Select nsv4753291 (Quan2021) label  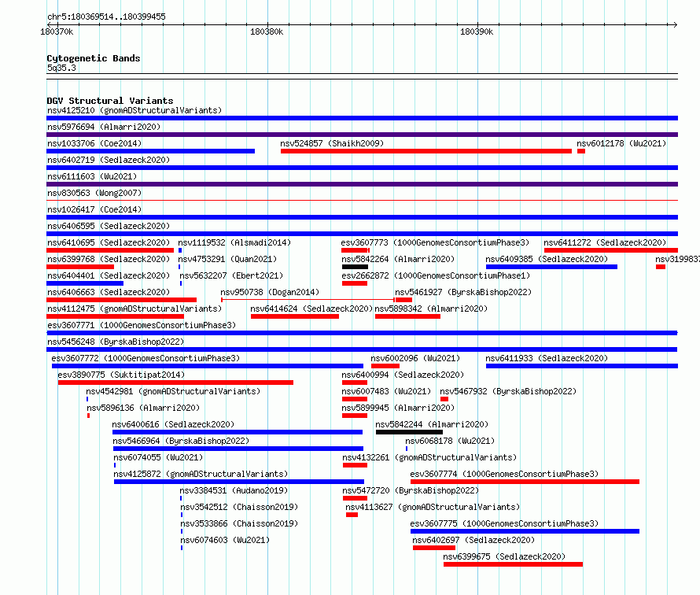coord(227,259)
